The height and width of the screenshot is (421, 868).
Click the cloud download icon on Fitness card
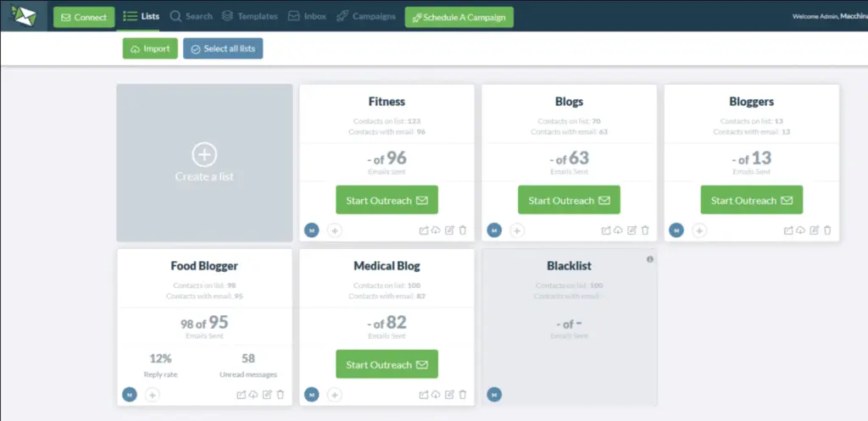point(436,230)
